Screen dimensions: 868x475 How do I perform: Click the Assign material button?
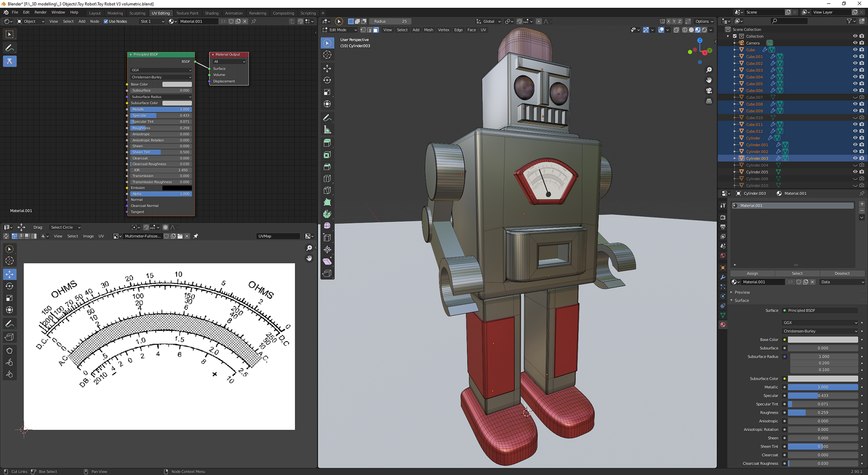point(752,273)
